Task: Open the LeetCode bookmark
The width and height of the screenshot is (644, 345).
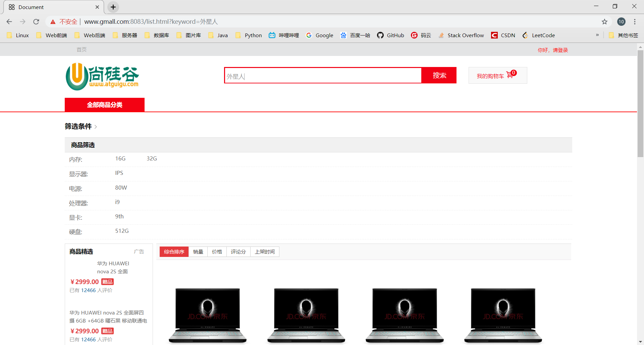Action: [x=539, y=35]
